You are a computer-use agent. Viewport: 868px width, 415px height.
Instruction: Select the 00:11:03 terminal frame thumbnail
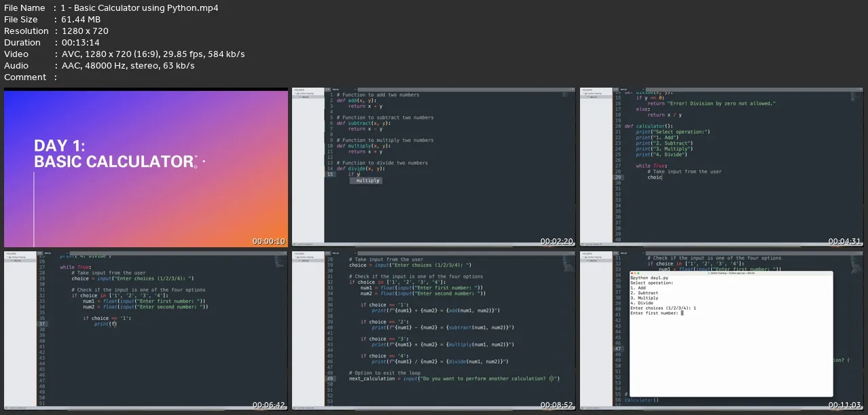(721, 331)
